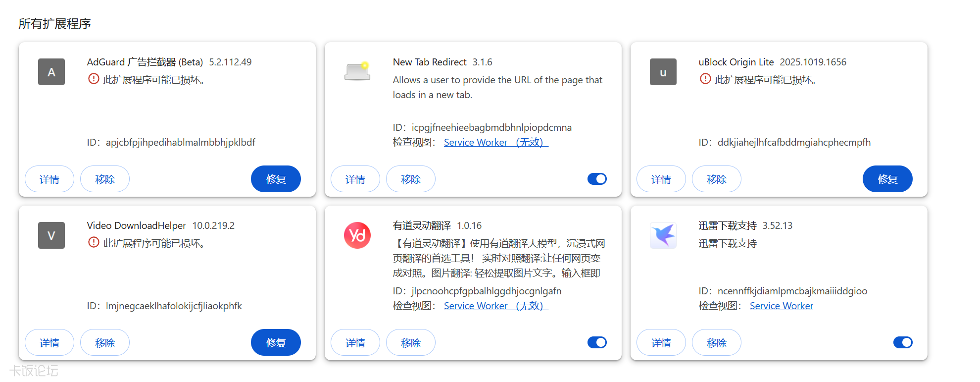980x382 pixels.
Task: Click the Video DownloadHelper placeholder icon
Action: coord(51,235)
